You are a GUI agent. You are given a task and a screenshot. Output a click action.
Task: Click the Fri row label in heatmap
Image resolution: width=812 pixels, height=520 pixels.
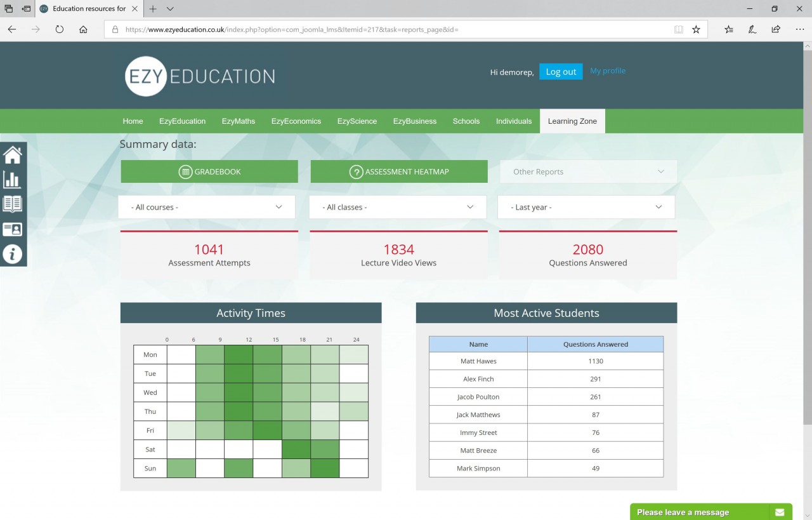click(150, 430)
